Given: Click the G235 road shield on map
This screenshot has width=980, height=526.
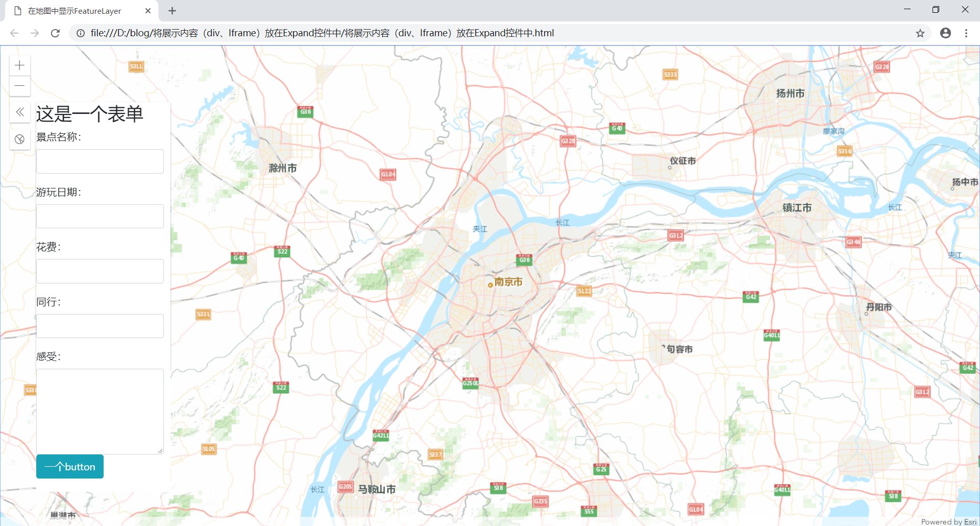Looking at the screenshot, I should pyautogui.click(x=540, y=501).
